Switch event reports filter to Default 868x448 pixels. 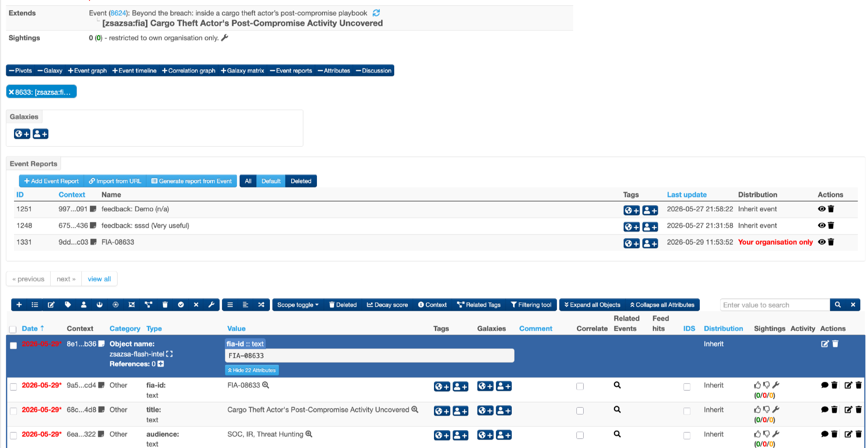click(271, 181)
